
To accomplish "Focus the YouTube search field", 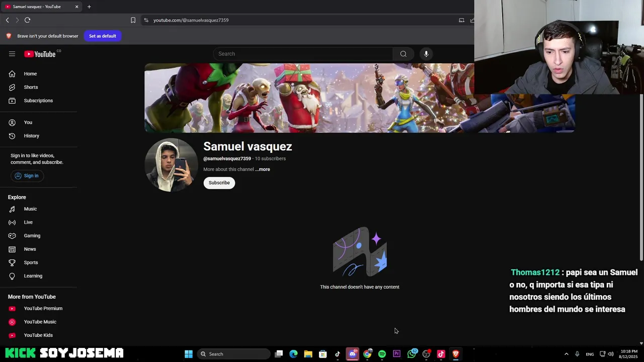I will click(303, 54).
